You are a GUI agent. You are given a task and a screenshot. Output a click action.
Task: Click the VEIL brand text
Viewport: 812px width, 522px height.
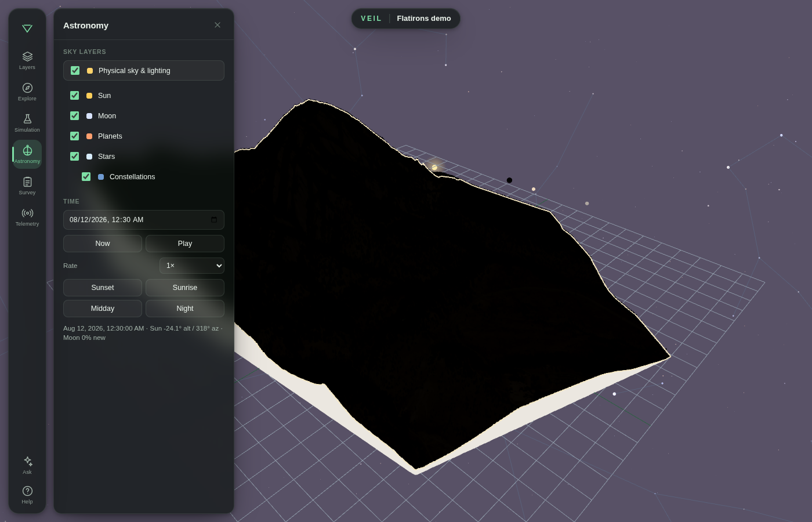pos(371,19)
